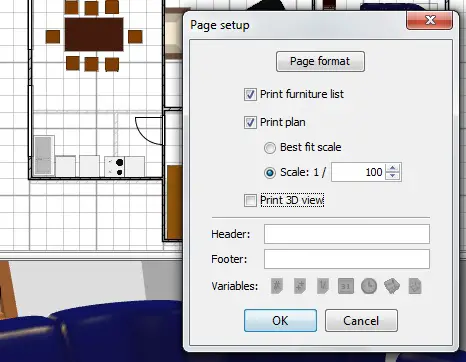Insert the plan scale variable icon

tap(323, 286)
